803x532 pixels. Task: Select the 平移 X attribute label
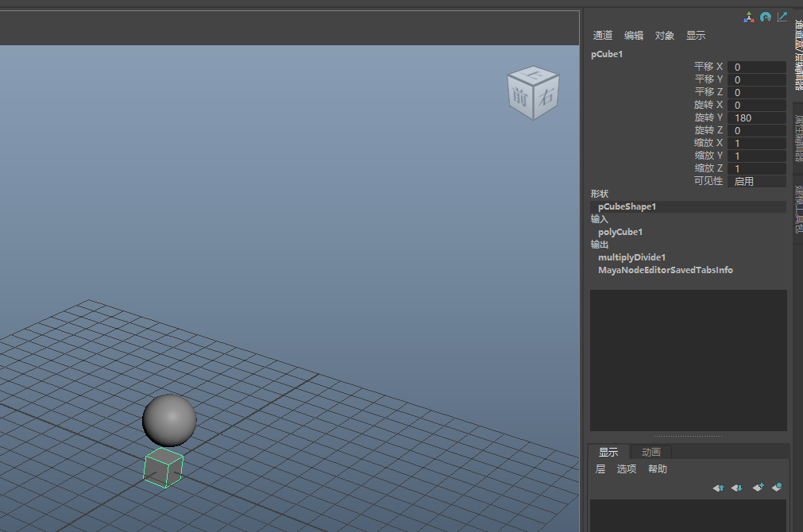pos(708,67)
